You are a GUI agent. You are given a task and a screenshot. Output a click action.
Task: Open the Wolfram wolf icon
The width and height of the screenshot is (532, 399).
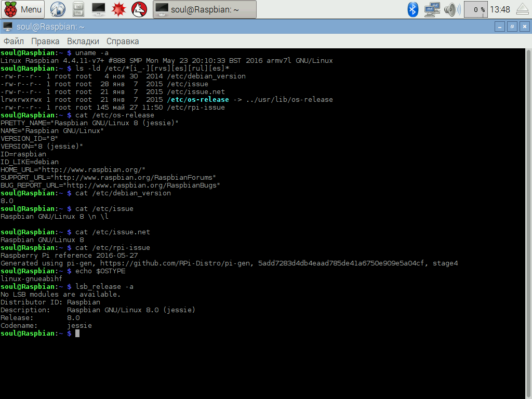(x=139, y=9)
